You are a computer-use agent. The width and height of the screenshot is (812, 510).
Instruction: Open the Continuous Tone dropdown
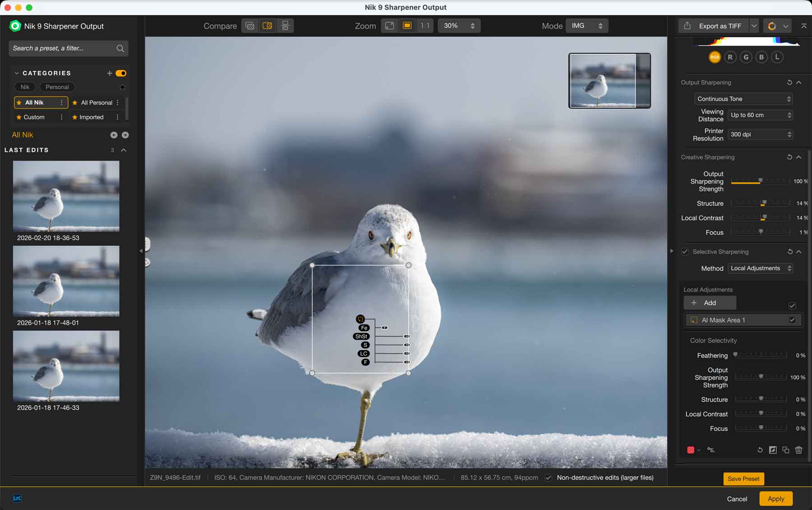(743, 99)
